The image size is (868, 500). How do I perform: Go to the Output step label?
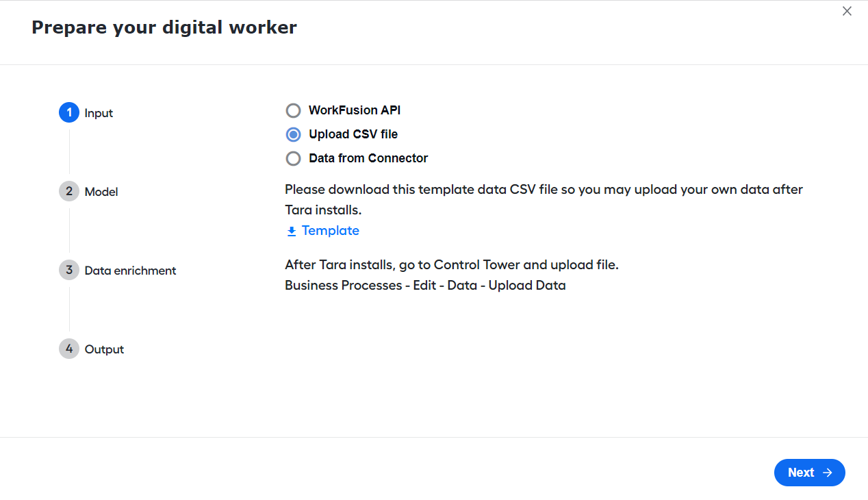point(104,349)
